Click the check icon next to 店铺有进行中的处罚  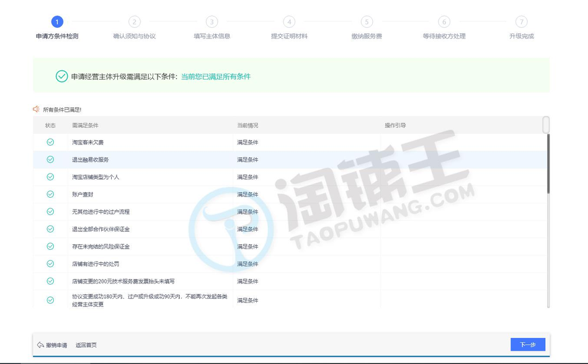(x=50, y=264)
